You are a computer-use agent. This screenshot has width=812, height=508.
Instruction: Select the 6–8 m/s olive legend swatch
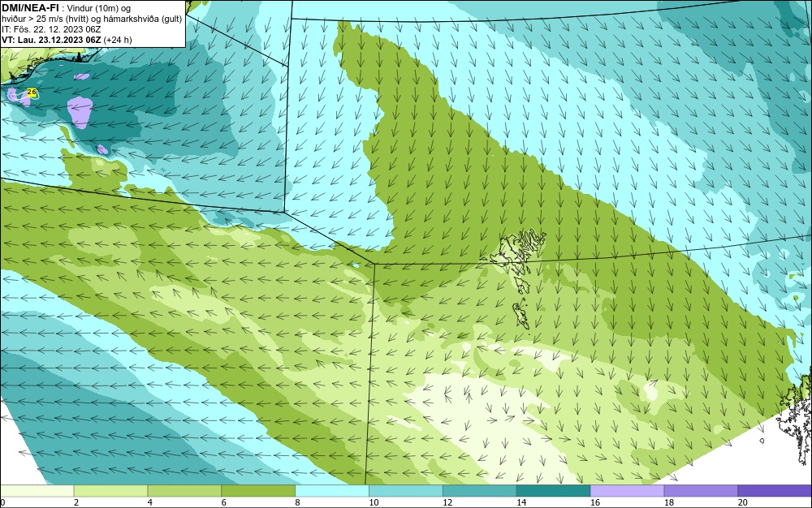[x=258, y=490]
